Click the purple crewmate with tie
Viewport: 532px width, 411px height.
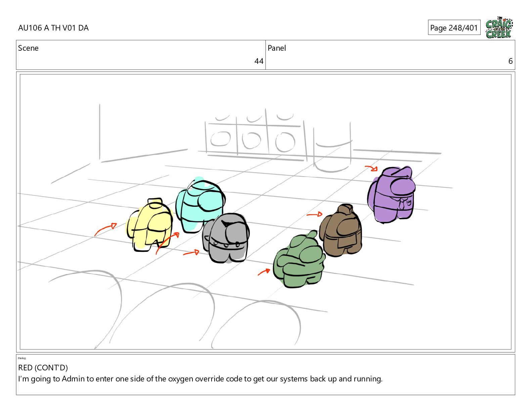[392, 194]
